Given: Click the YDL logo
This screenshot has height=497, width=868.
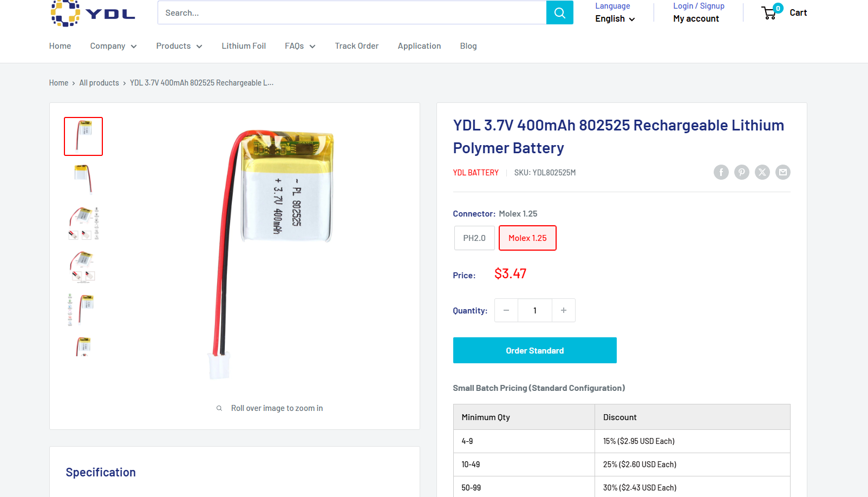Looking at the screenshot, I should (x=93, y=13).
